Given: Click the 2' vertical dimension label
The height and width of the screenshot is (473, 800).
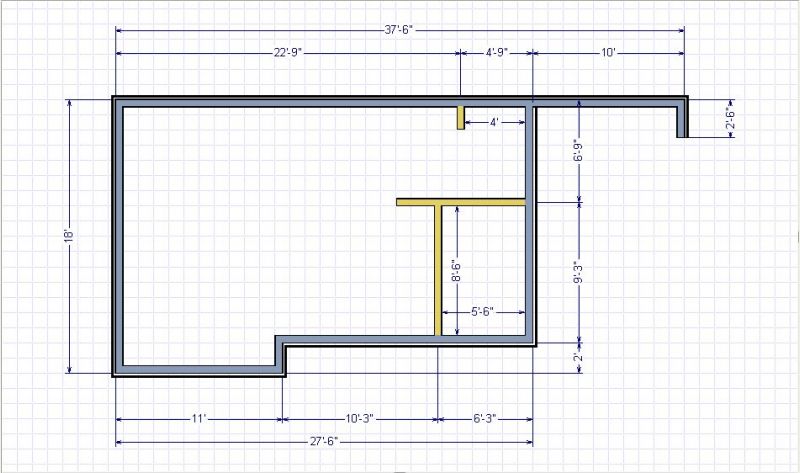Looking at the screenshot, I should point(579,357).
